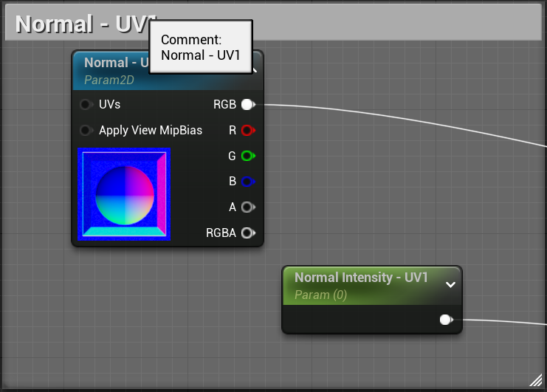Image resolution: width=547 pixels, height=392 pixels.
Task: Click the Comment: Normal - UV1 tooltip
Action: (x=201, y=47)
